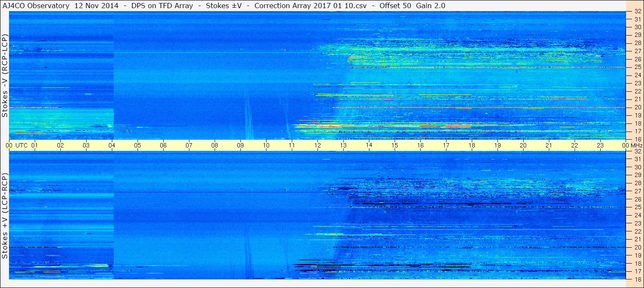
Task: Click the 31 MHz tick of Stokes +V panel
Action: click(x=637, y=159)
